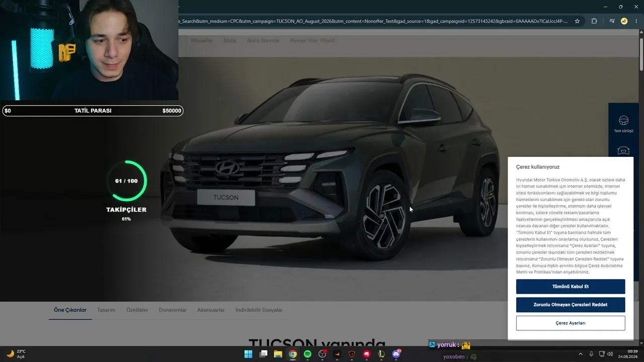Open the Chrome three-dot menu
Screen dimensions: 644x362
click(636, 21)
